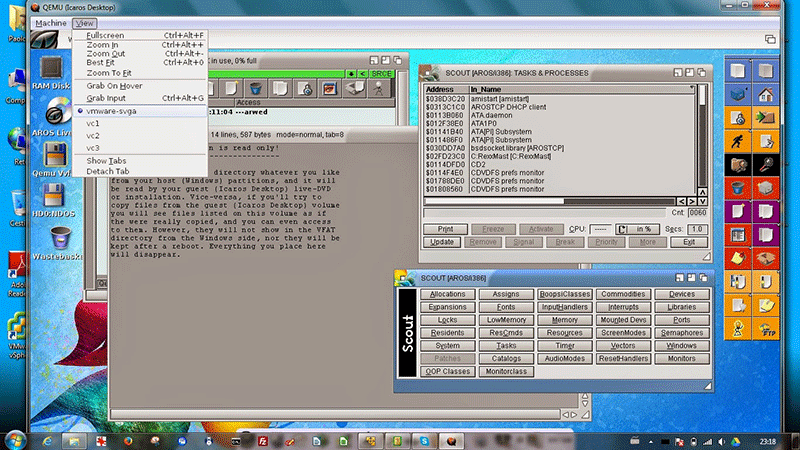The width and height of the screenshot is (800, 450).
Task: Click the pinned yellow note icon in dock
Action: click(x=737, y=259)
